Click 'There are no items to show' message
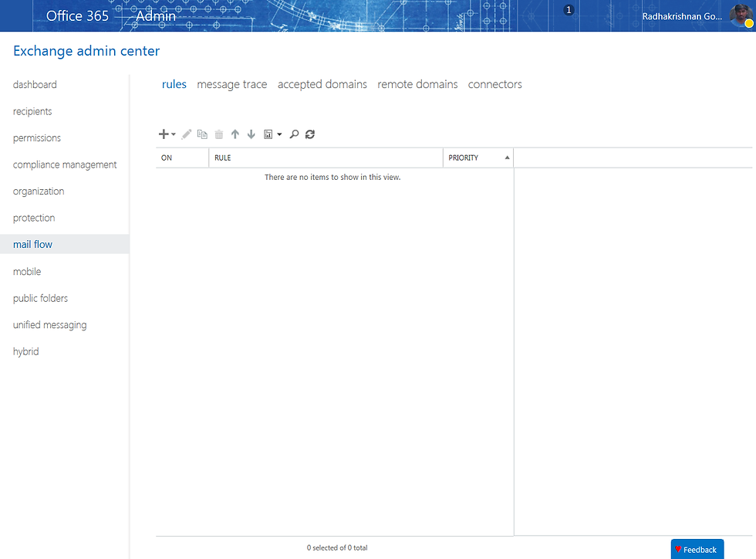This screenshot has width=756, height=559. (332, 177)
